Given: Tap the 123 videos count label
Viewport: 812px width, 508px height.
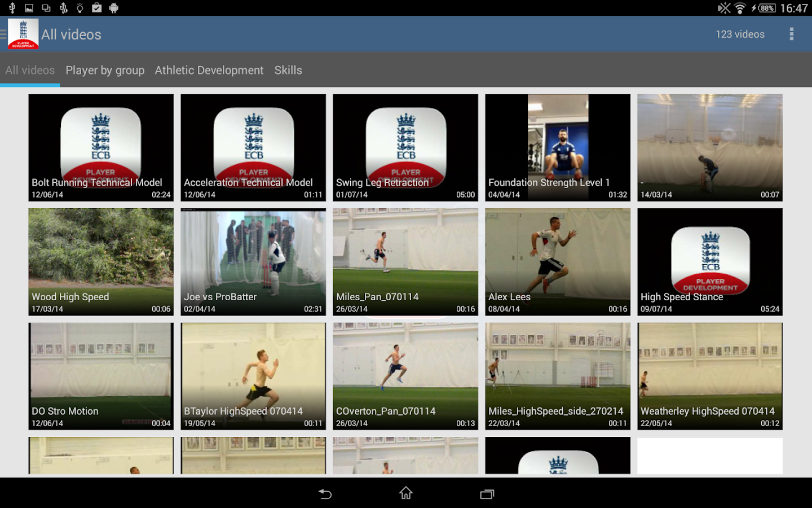Looking at the screenshot, I should click(x=740, y=34).
